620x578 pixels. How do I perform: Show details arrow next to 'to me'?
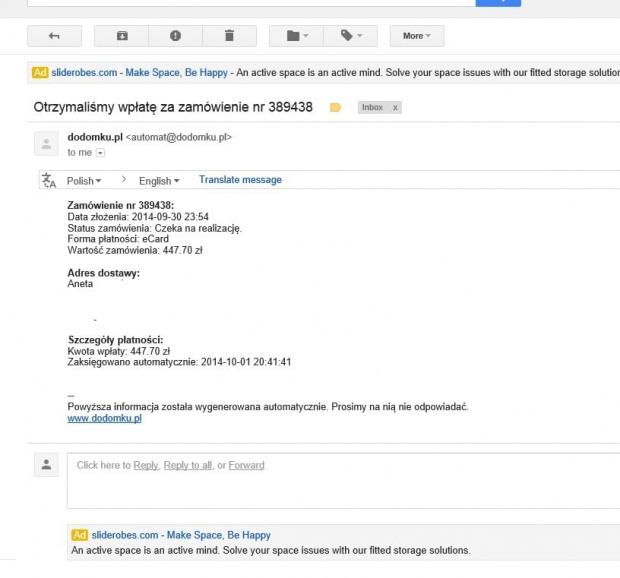[x=100, y=153]
